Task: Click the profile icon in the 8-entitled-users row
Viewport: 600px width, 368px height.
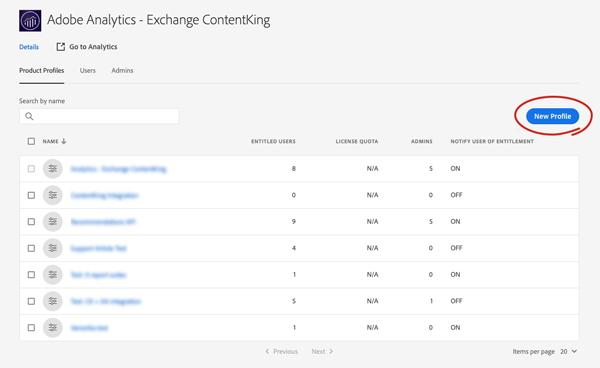Action: coord(52,169)
